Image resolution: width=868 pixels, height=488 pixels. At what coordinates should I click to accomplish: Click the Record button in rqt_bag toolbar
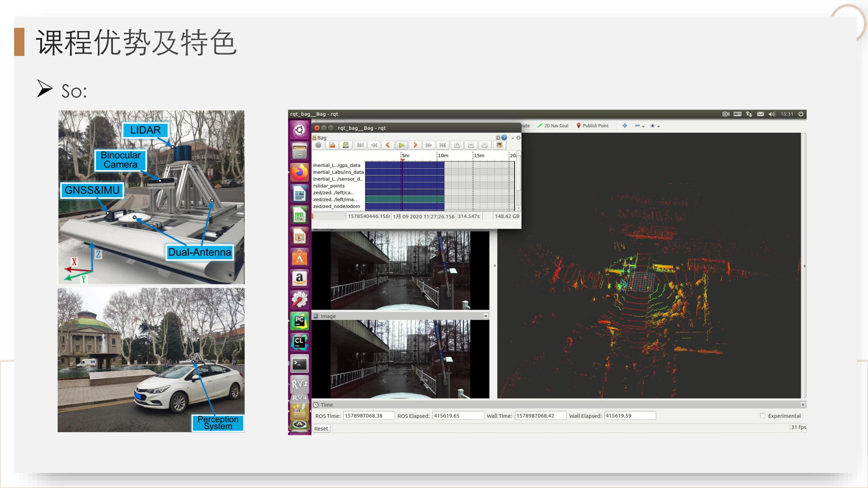tap(318, 145)
